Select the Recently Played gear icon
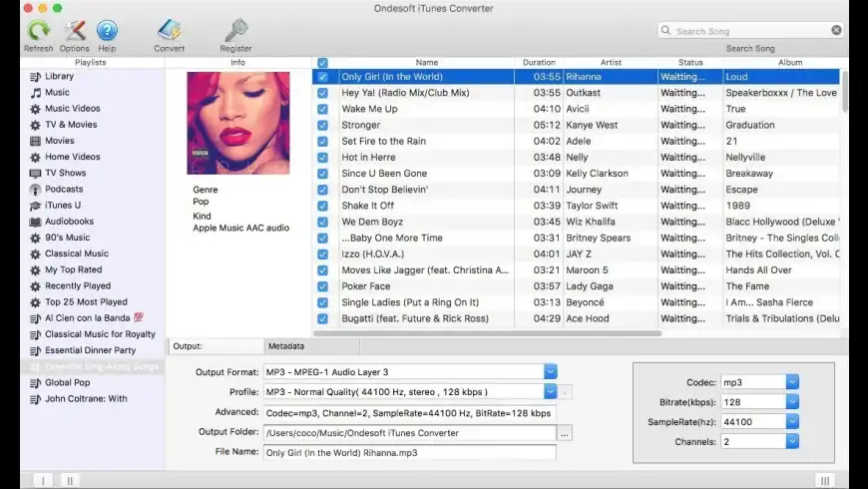Image resolution: width=868 pixels, height=489 pixels. (36, 285)
